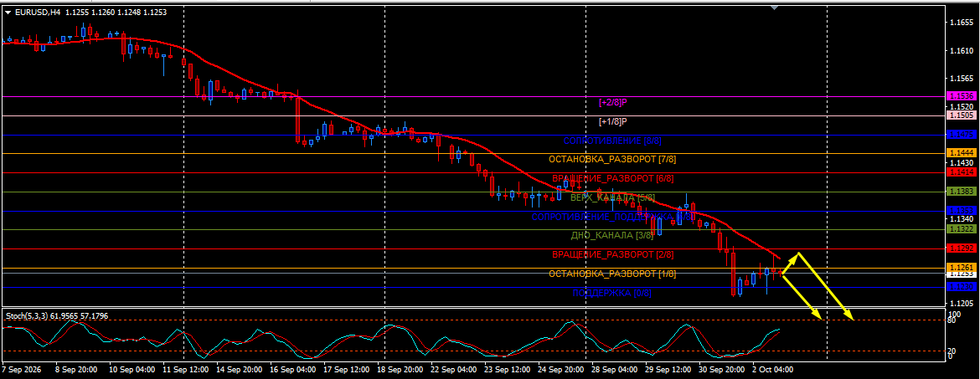Image resolution: width=980 pixels, height=379 pixels.
Task: Click the 7 Sep 2026 date label
Action: pos(19,369)
